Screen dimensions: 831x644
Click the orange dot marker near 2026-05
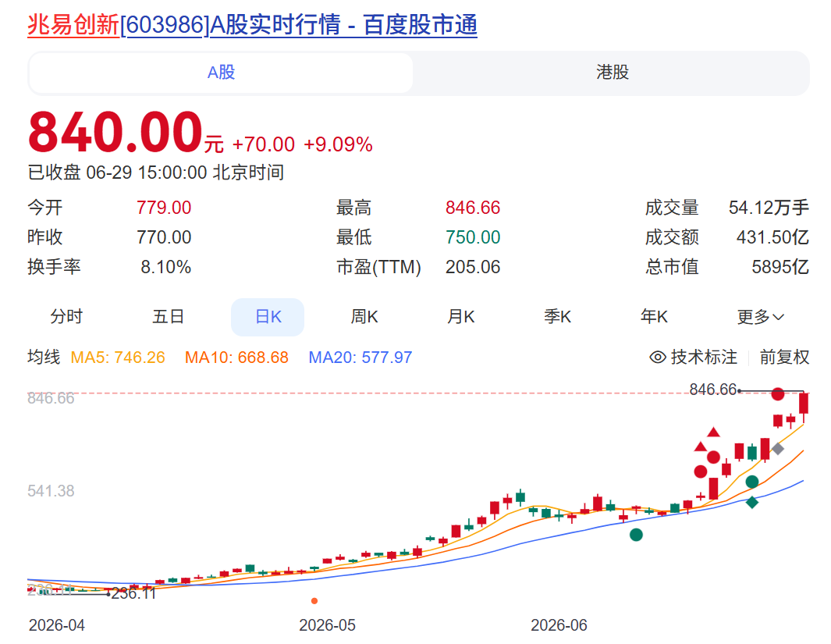(314, 600)
